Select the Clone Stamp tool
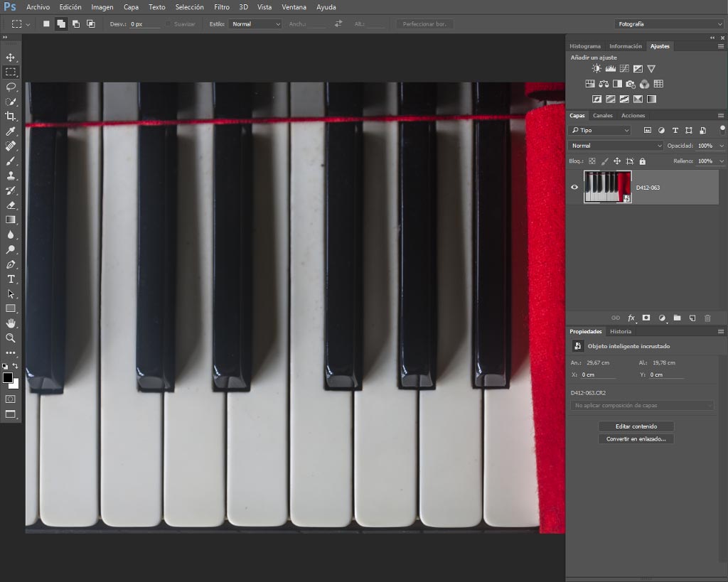This screenshot has width=728, height=582. [10, 176]
